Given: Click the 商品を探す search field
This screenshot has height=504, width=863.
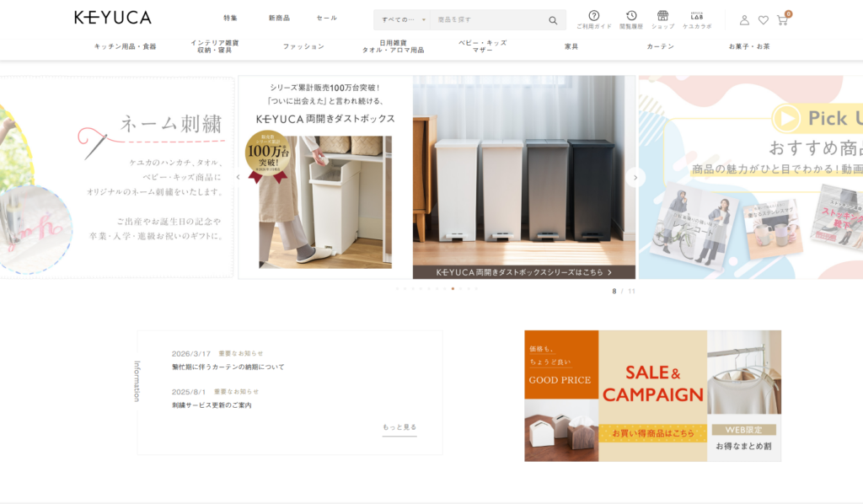Looking at the screenshot, I should (485, 20).
